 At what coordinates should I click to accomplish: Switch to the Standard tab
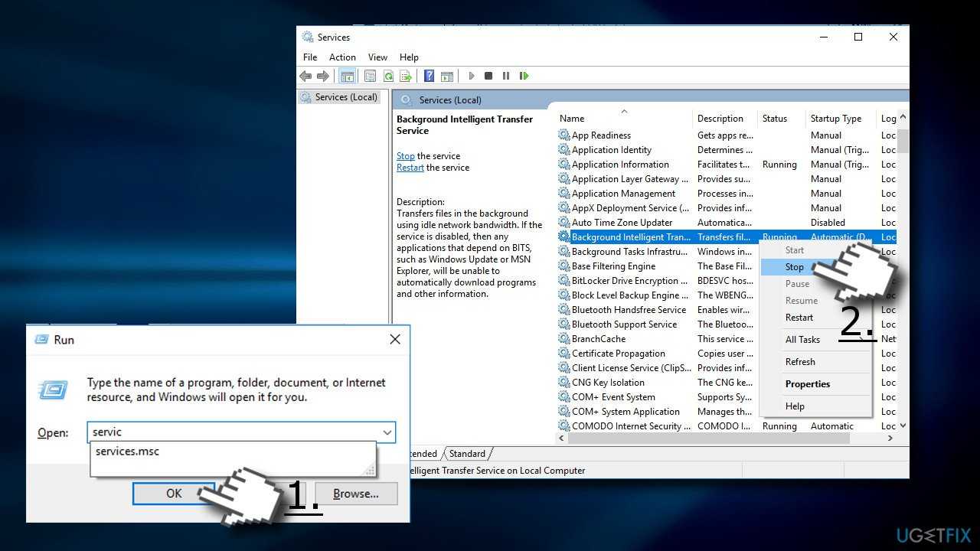click(x=467, y=454)
